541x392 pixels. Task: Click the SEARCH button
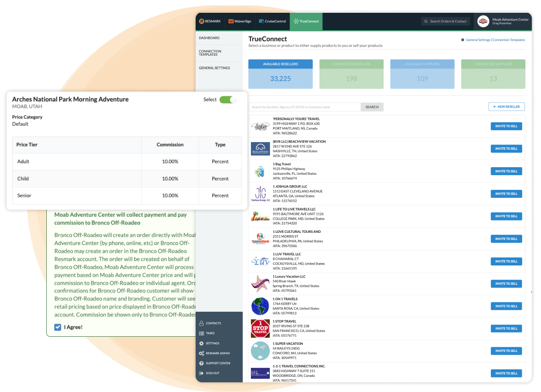click(x=372, y=107)
